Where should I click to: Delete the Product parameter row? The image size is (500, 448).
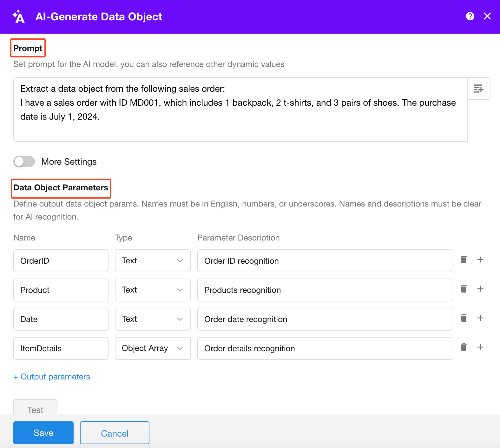coord(464,289)
